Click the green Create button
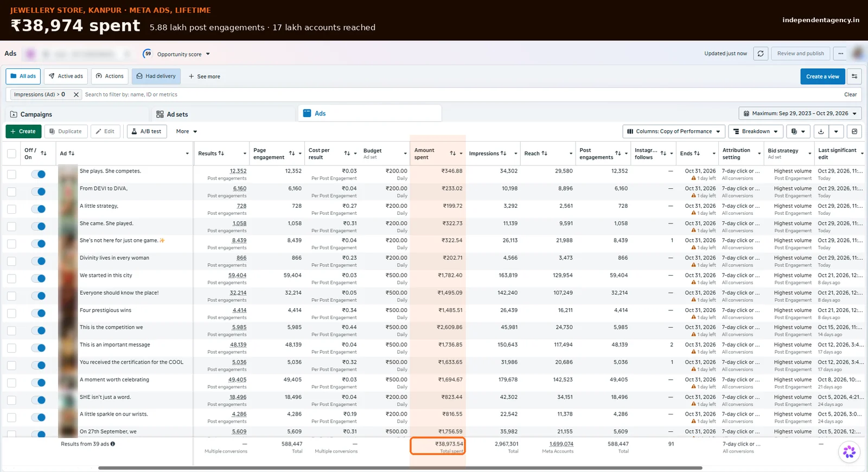This screenshot has height=472, width=868. coord(23,131)
